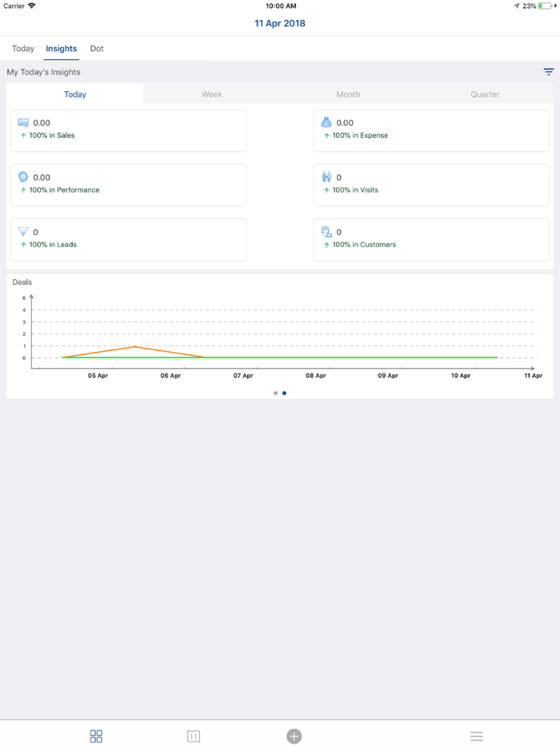Open the map view icon

click(194, 736)
